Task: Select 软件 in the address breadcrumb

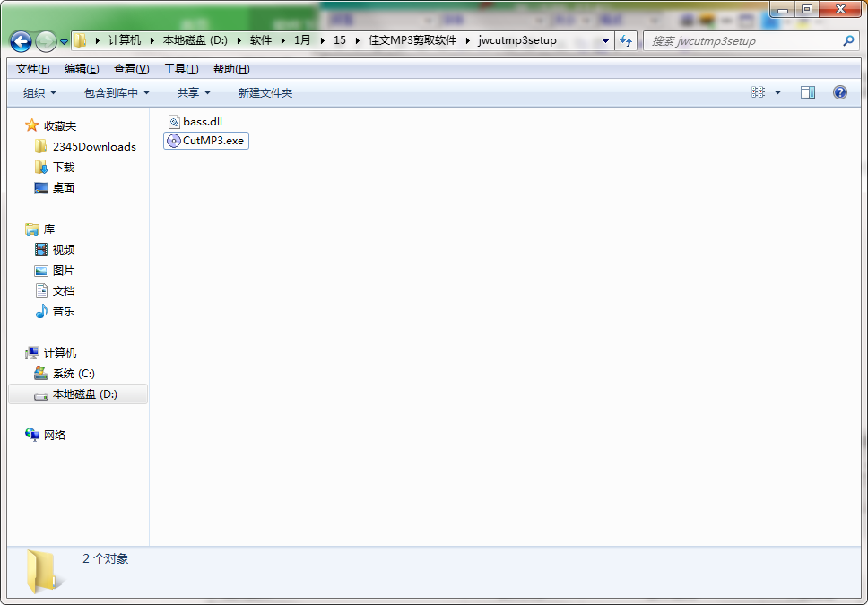Action: click(x=261, y=40)
